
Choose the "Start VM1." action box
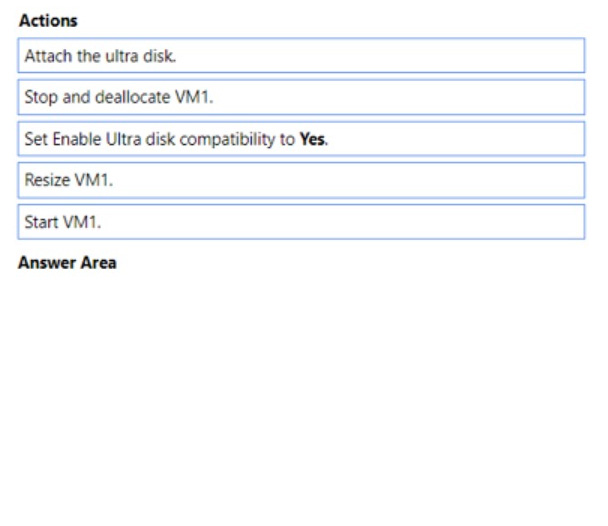300,222
